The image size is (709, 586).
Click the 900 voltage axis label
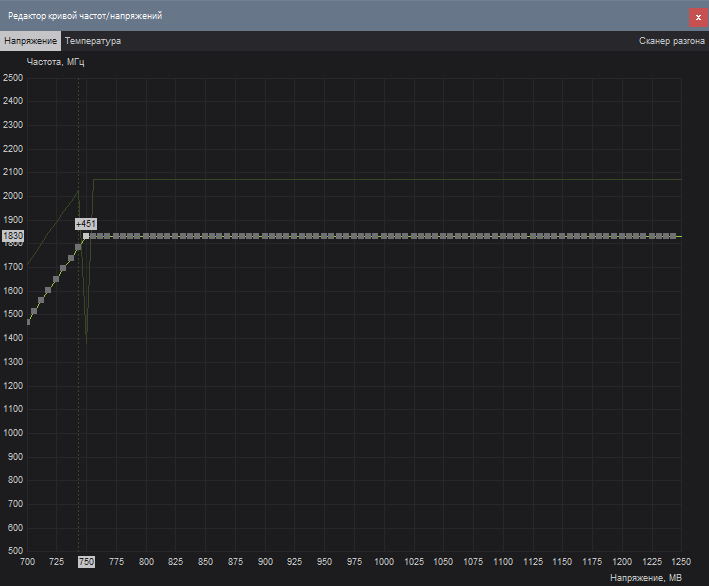(265, 562)
